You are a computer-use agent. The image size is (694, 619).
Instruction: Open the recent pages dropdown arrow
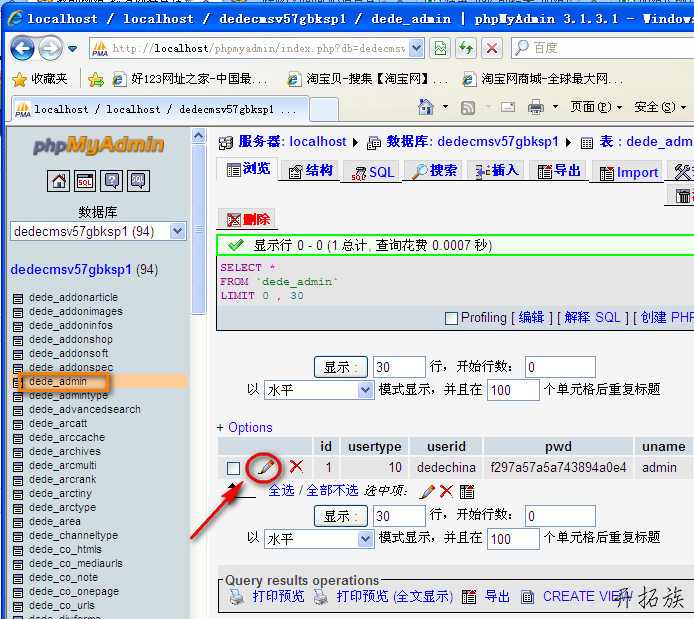point(73,49)
